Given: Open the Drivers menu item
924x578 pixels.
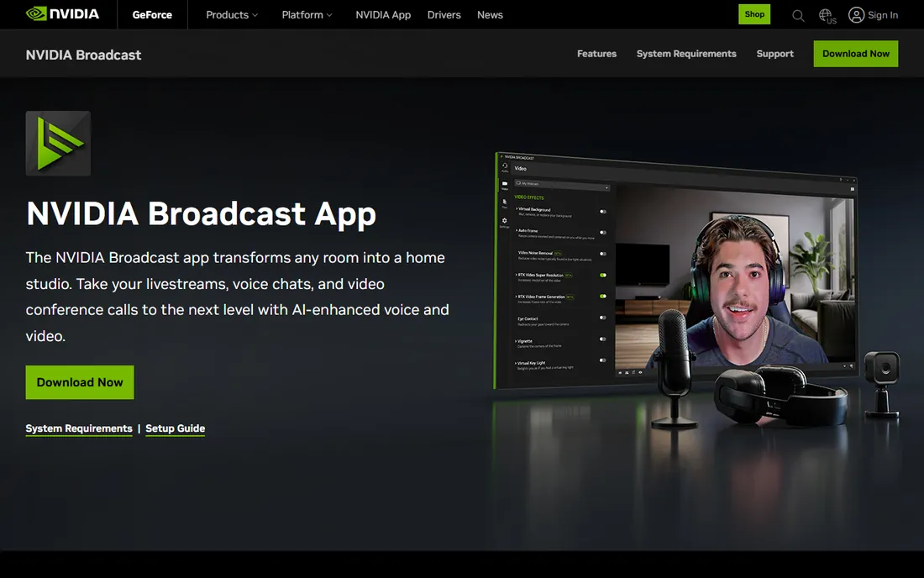Looking at the screenshot, I should (x=444, y=15).
